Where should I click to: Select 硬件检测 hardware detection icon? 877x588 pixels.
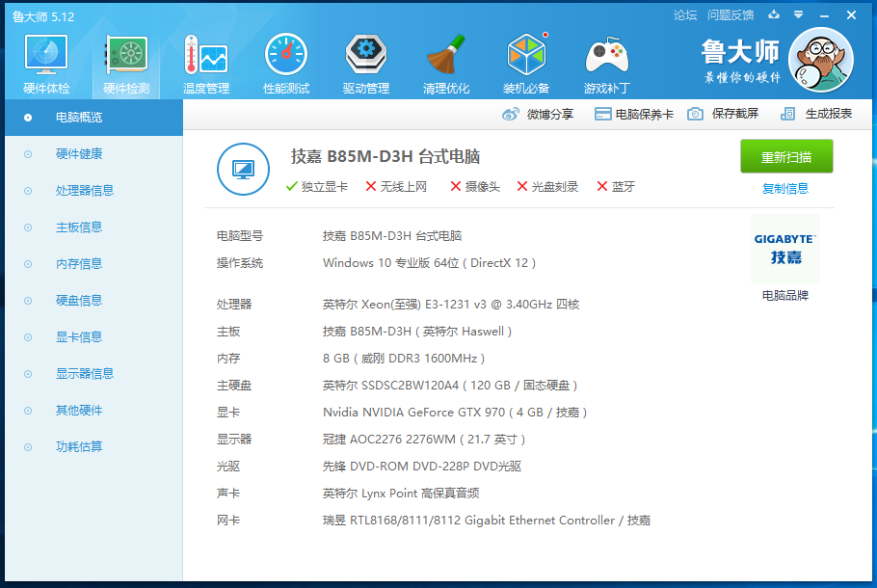pos(126,54)
